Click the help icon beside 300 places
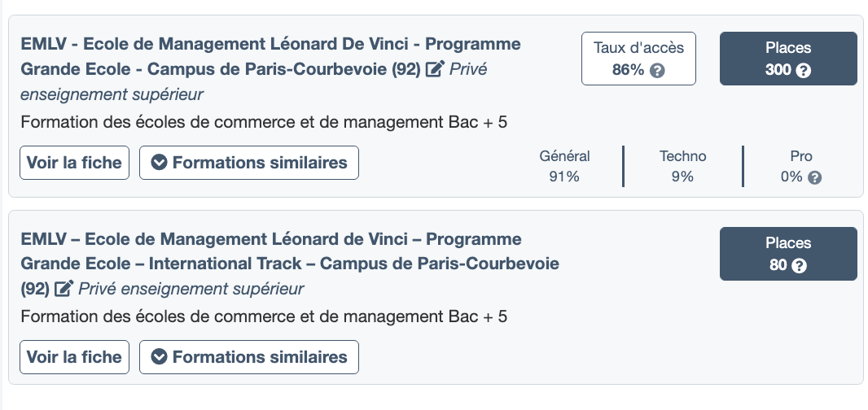This screenshot has width=868, height=410. pyautogui.click(x=804, y=71)
